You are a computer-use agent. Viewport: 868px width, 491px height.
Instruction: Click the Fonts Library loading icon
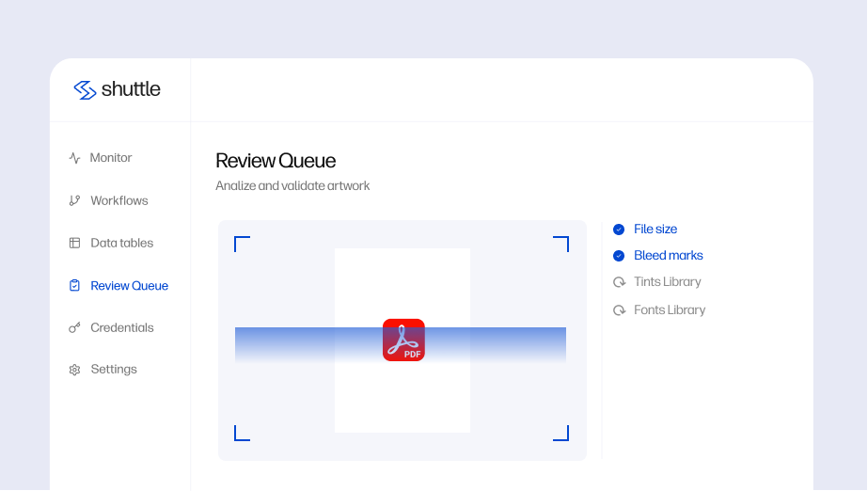(619, 310)
